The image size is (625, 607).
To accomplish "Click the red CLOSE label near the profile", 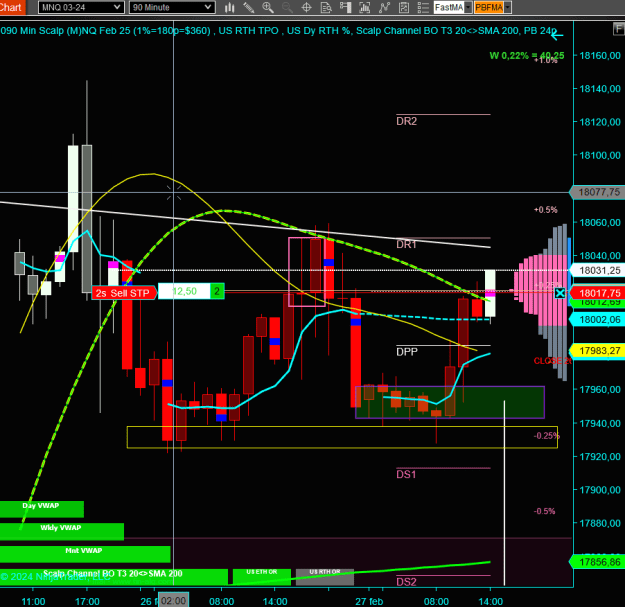I will tap(552, 361).
